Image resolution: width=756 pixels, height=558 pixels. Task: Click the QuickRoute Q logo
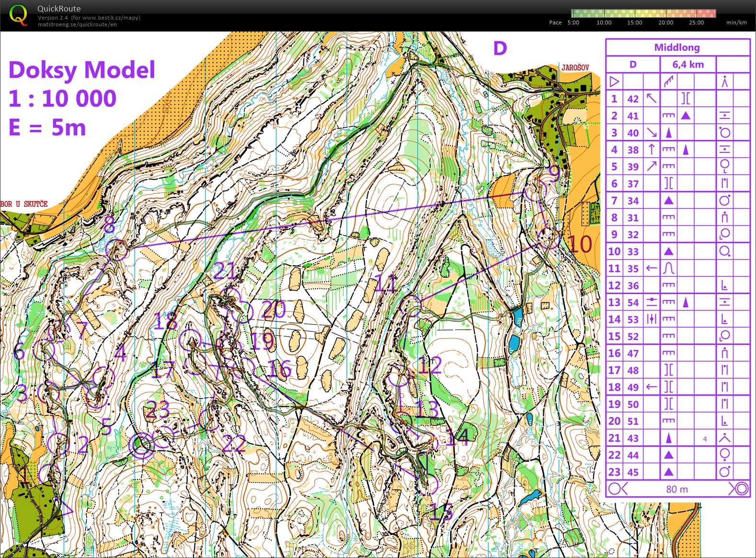[x=18, y=14]
